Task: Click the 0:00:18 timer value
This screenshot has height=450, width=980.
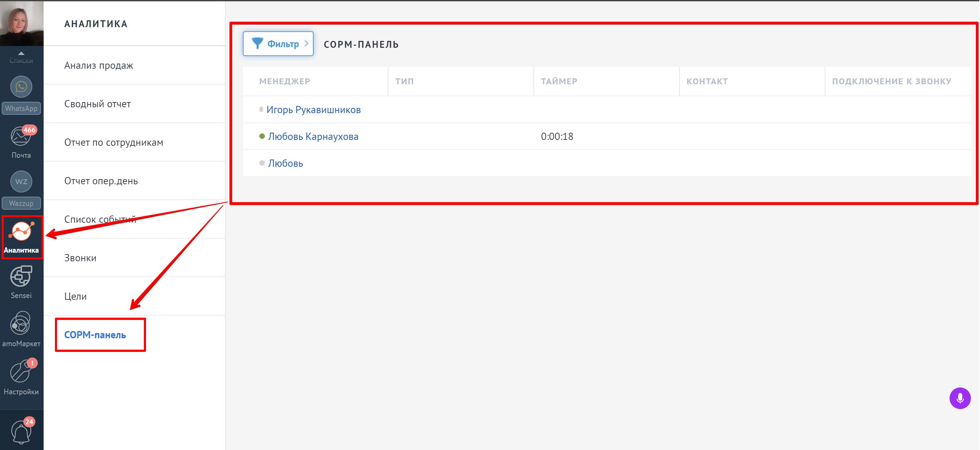Action: [x=557, y=136]
